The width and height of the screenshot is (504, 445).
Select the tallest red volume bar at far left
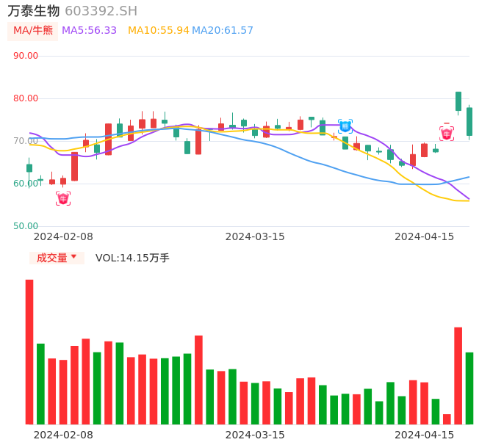coord(29,352)
